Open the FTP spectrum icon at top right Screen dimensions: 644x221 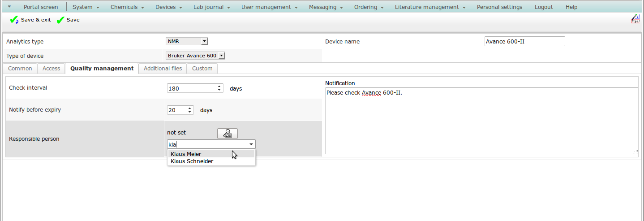[635, 19]
